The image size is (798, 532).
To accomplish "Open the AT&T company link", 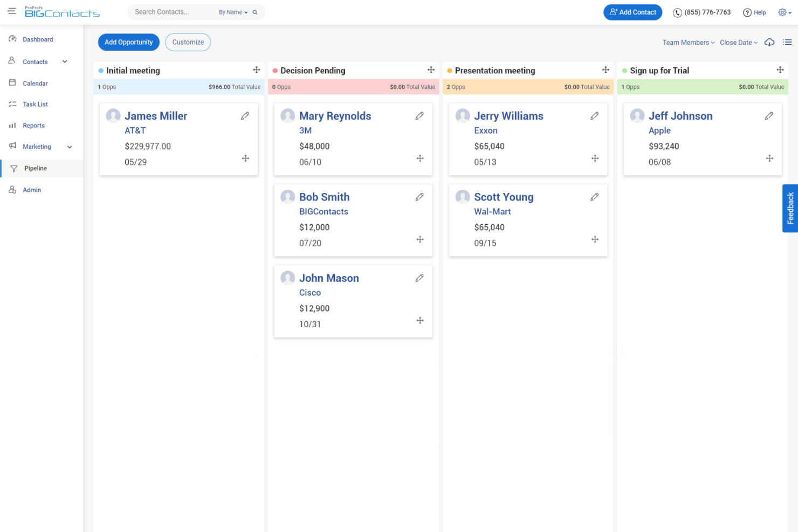I will pyautogui.click(x=135, y=130).
